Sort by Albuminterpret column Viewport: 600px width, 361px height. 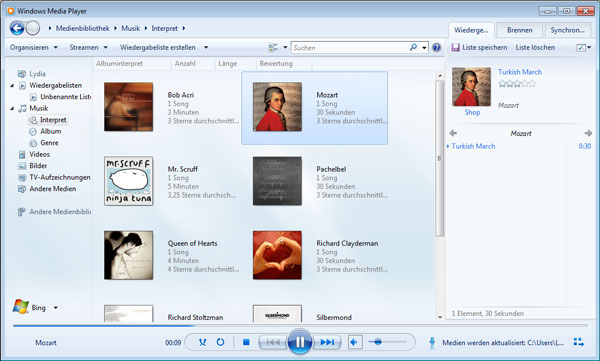point(119,64)
